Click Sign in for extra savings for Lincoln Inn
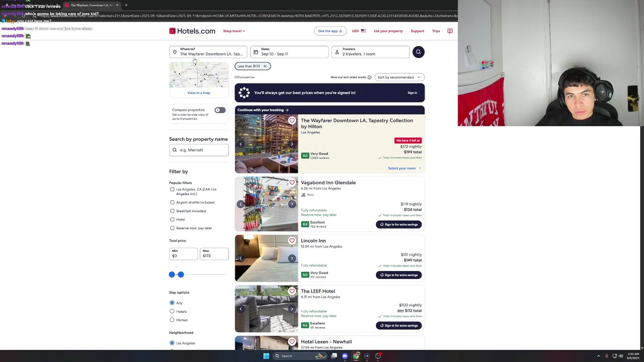The height and width of the screenshot is (362, 644). pos(398,275)
